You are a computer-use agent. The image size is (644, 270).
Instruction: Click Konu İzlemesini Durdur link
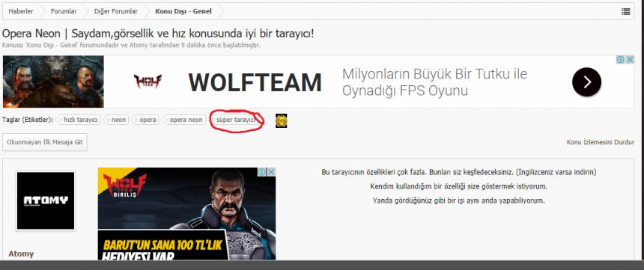tap(601, 142)
